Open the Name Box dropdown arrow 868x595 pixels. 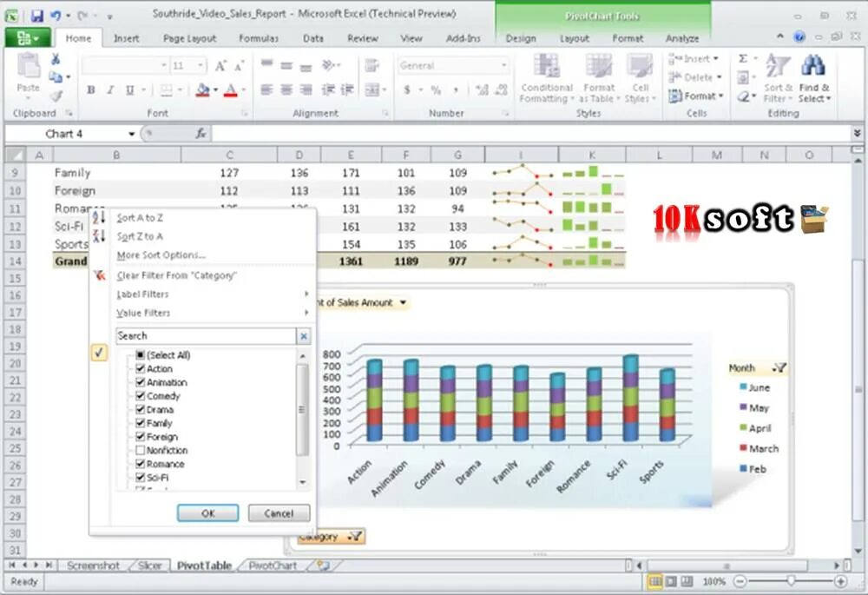coord(132,134)
